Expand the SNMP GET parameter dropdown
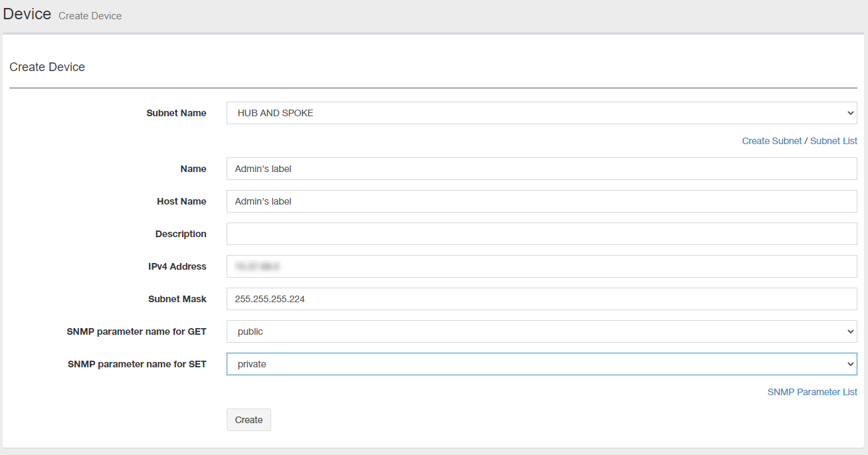 point(541,331)
